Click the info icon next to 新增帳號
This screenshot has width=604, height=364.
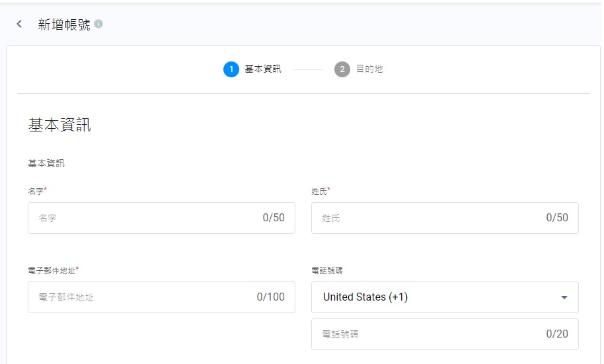98,24
